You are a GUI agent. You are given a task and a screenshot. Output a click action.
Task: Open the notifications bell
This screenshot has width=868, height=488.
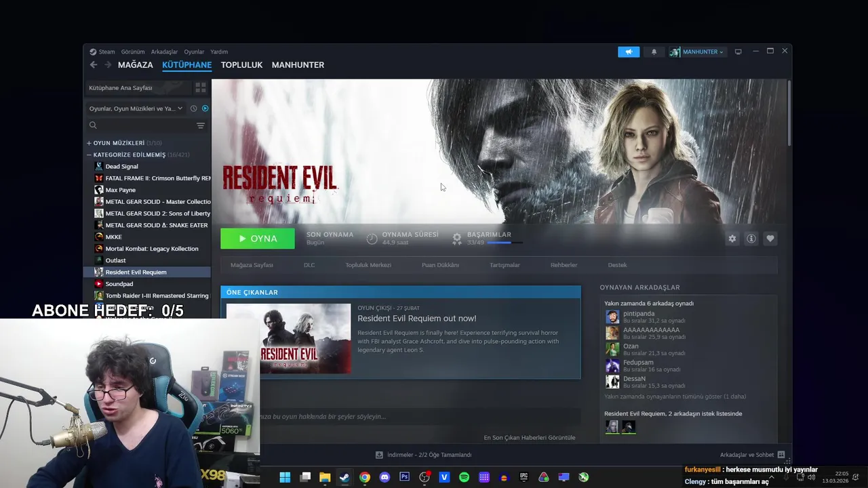pyautogui.click(x=654, y=52)
